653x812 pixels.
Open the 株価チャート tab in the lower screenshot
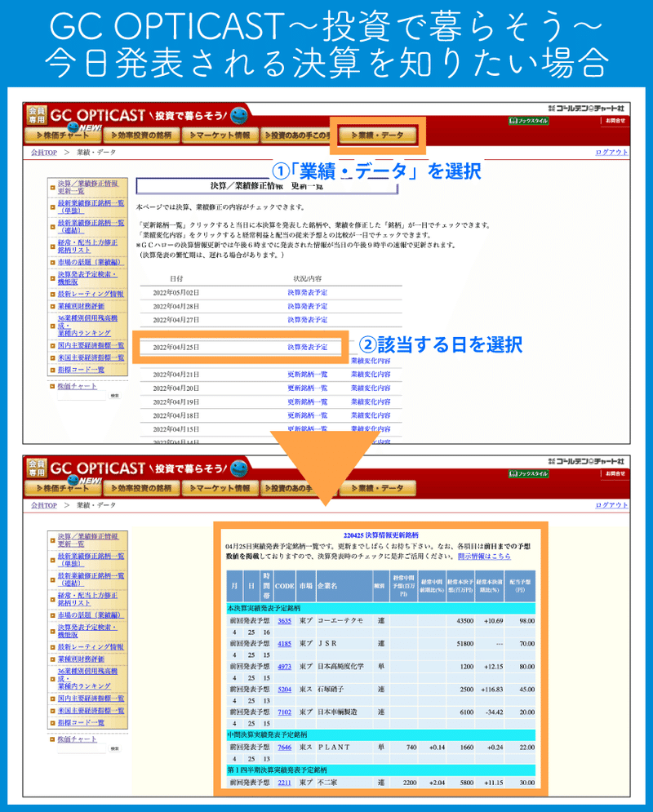coord(62,488)
